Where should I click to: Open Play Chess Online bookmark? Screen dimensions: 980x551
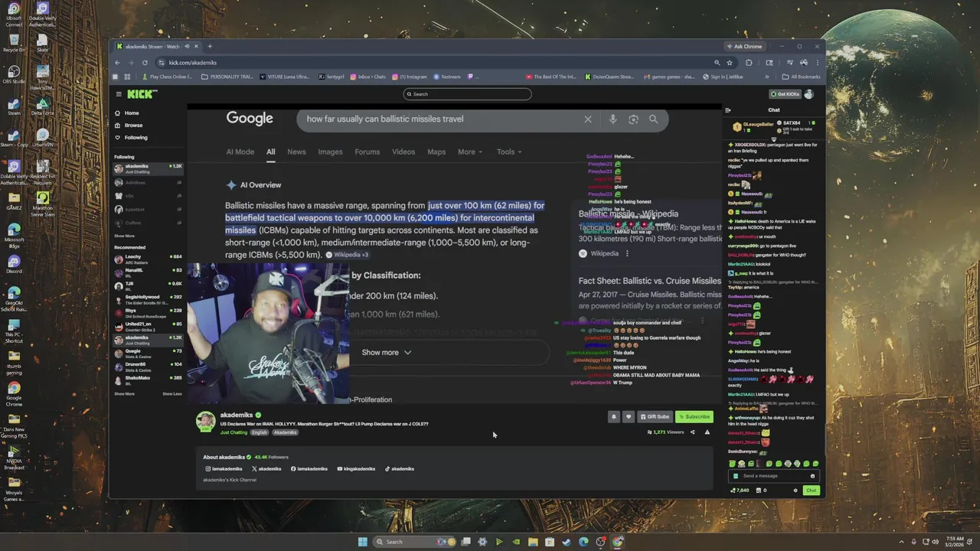(167, 77)
